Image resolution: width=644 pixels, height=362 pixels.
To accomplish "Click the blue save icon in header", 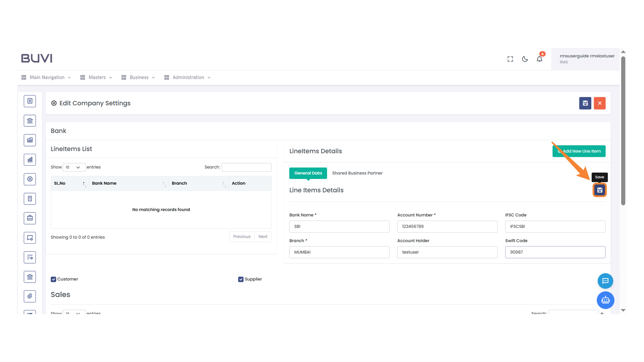I will click(585, 103).
